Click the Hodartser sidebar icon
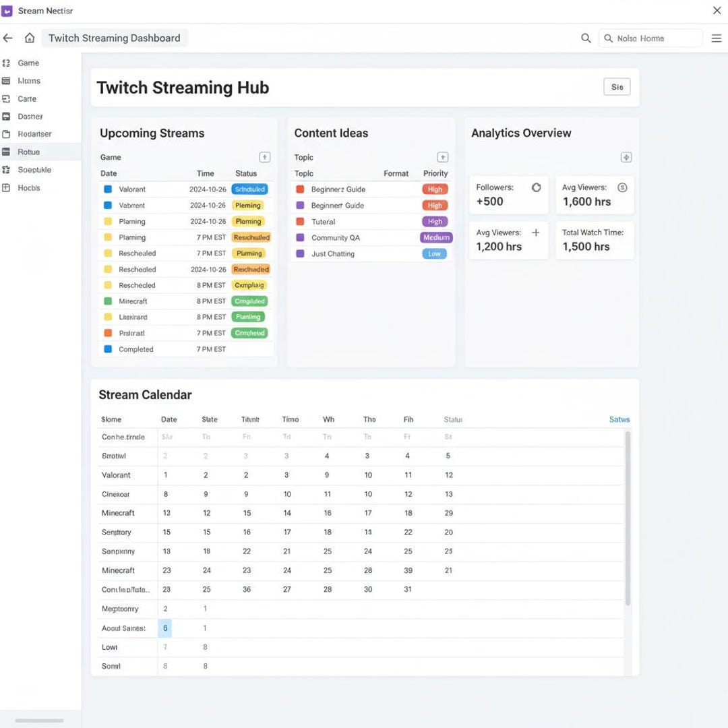 pos(6,134)
